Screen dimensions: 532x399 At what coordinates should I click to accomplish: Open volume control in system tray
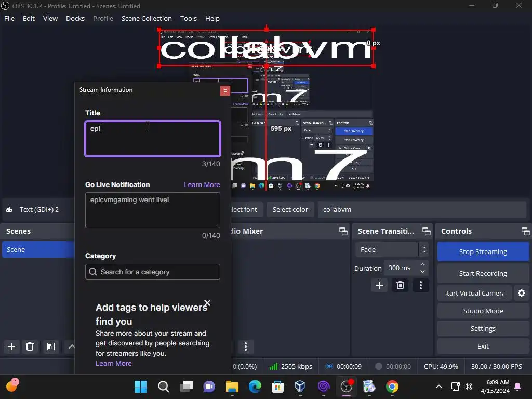468,387
